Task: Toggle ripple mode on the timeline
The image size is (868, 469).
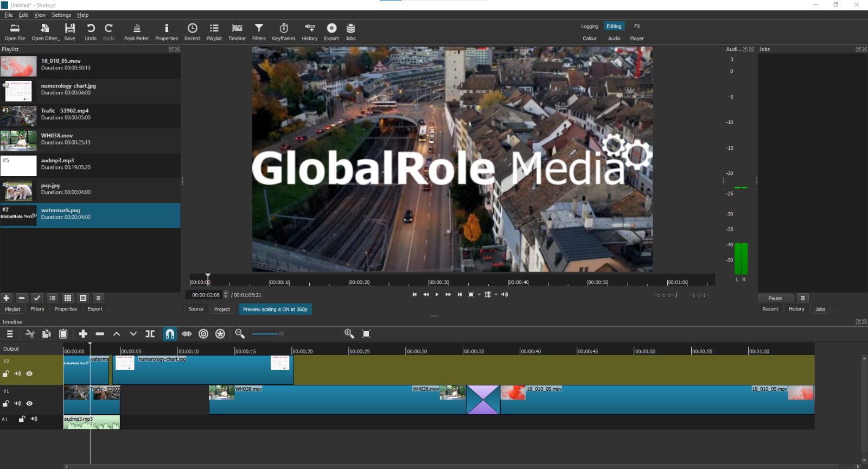Action: pos(203,334)
